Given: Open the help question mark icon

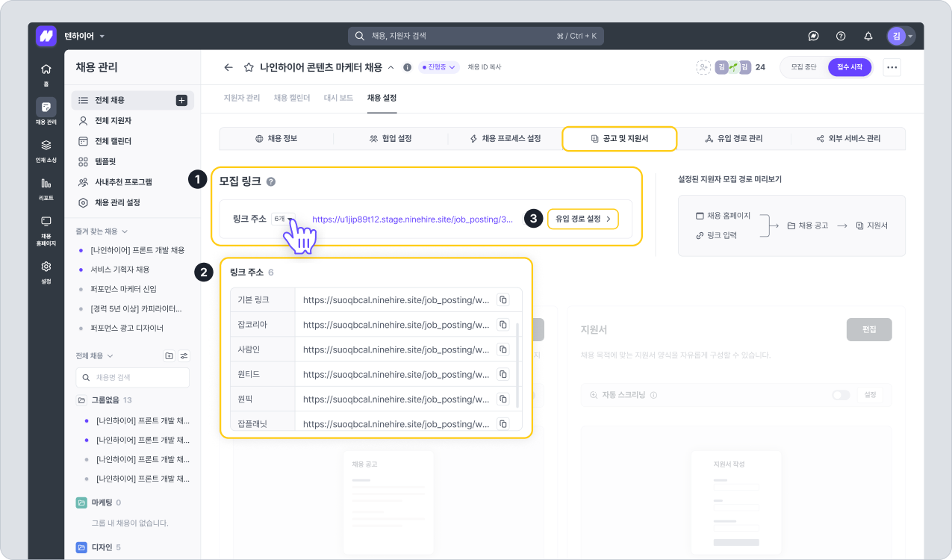Looking at the screenshot, I should (x=841, y=36).
